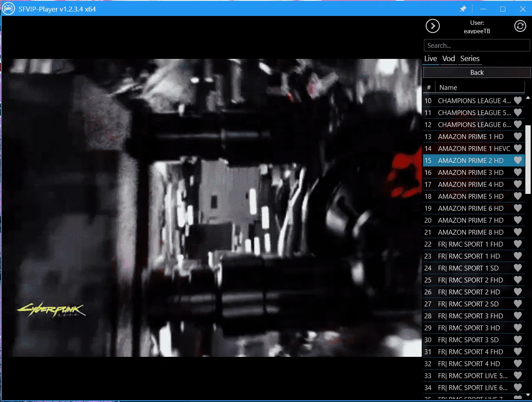This screenshot has height=402, width=532.
Task: Pin the player window on top
Action: 463,9
